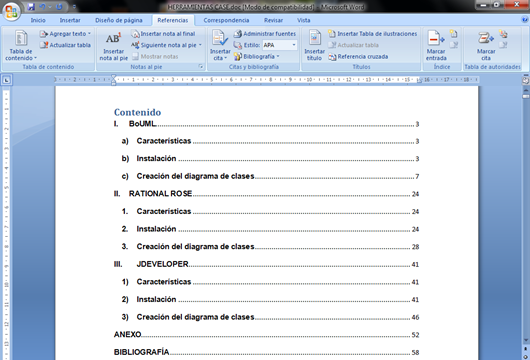This screenshot has width=530, height=360.
Task: Open Word help question mark icon
Action: tap(524, 20)
